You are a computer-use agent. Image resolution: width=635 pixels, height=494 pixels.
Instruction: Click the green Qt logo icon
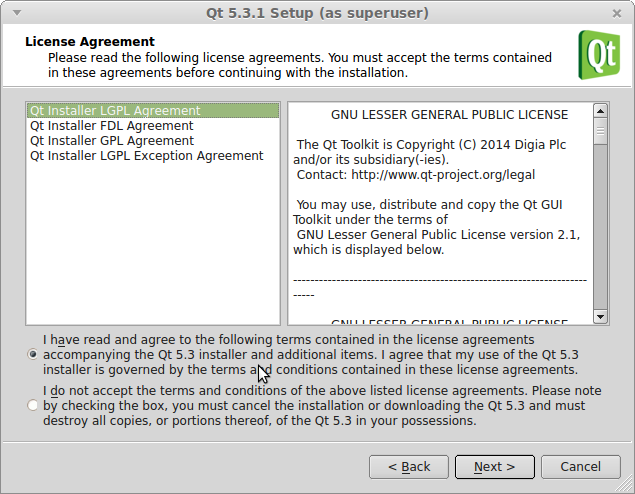click(599, 55)
